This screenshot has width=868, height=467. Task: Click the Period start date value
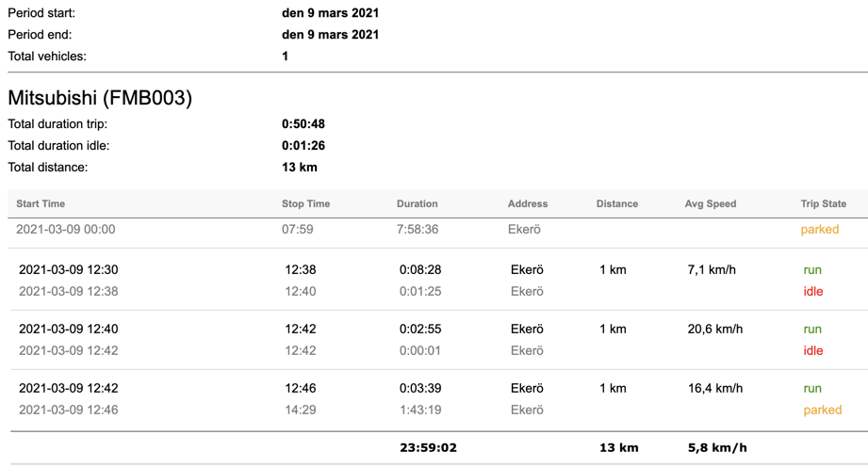coord(330,13)
